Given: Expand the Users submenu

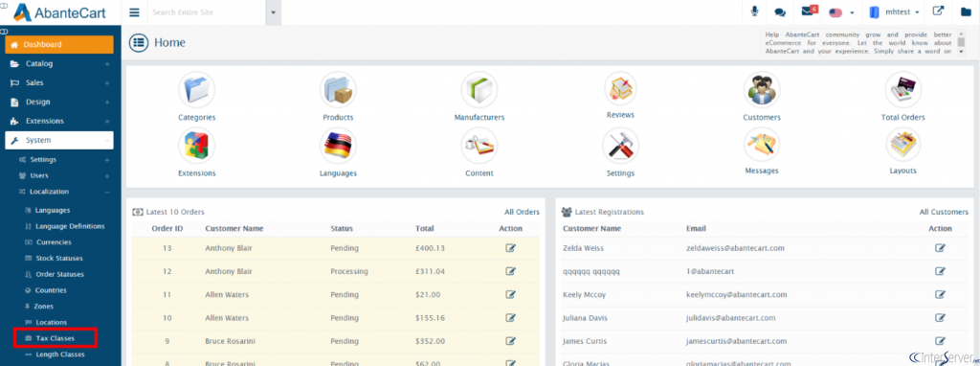Looking at the screenshot, I should coord(63,175).
